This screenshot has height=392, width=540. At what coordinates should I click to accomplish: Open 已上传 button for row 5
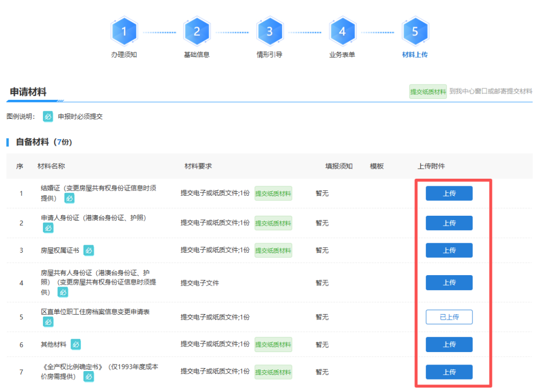[449, 317]
